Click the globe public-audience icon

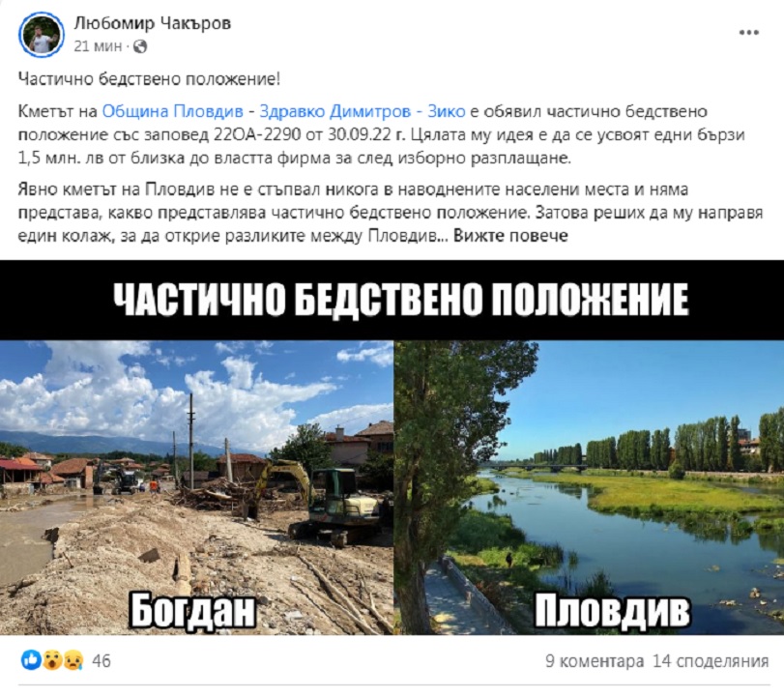click(x=140, y=46)
